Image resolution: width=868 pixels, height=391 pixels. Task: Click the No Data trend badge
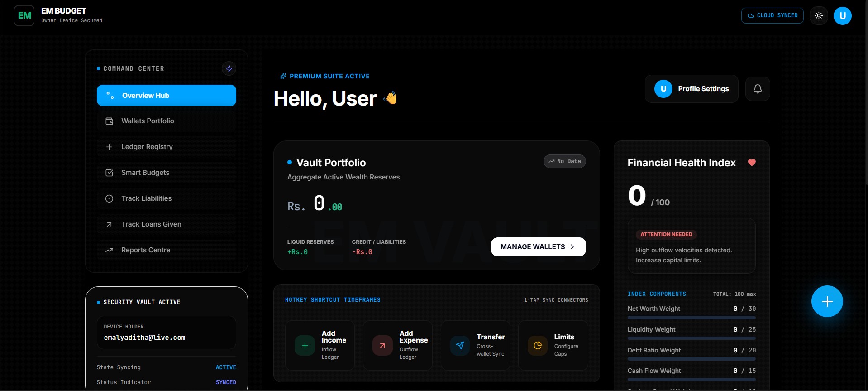tap(564, 161)
